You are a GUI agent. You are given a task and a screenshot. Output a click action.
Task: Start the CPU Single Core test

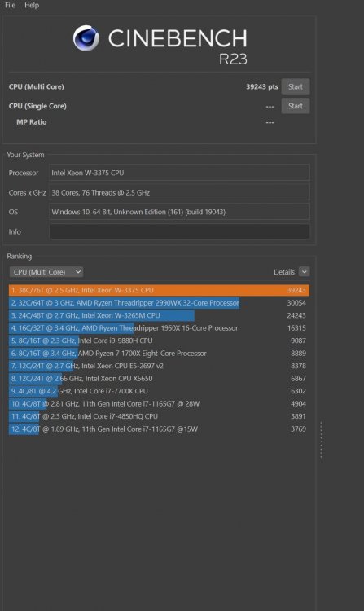tap(296, 106)
